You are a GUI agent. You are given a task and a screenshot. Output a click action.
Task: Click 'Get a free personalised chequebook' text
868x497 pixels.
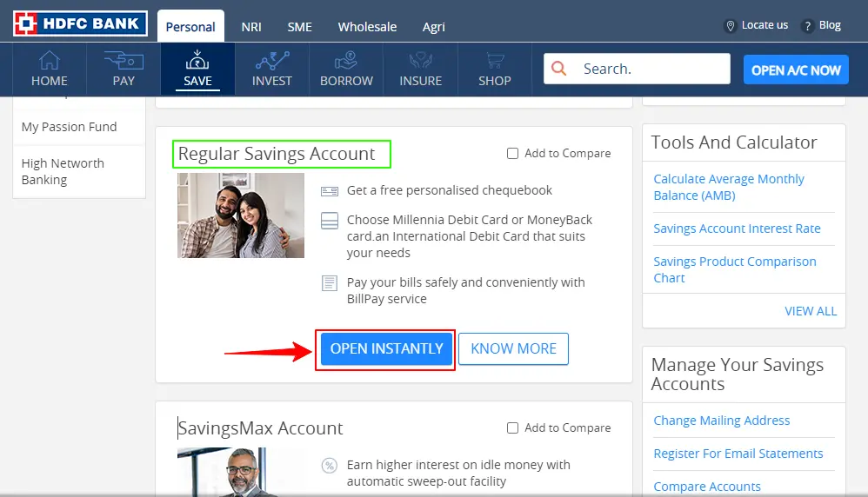(450, 190)
